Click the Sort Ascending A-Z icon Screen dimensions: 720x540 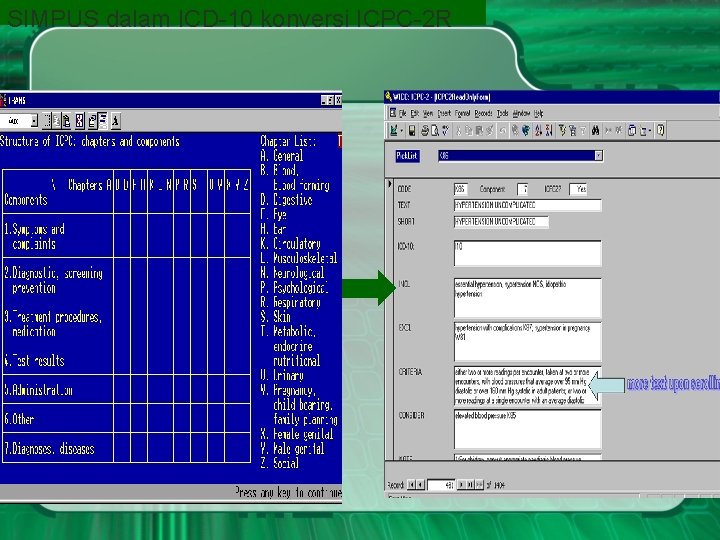[539, 130]
